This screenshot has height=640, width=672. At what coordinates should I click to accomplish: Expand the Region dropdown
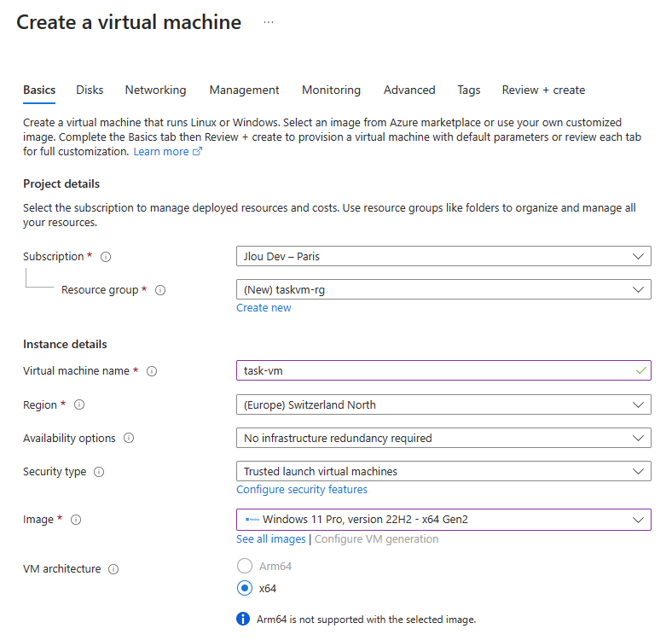tap(443, 404)
